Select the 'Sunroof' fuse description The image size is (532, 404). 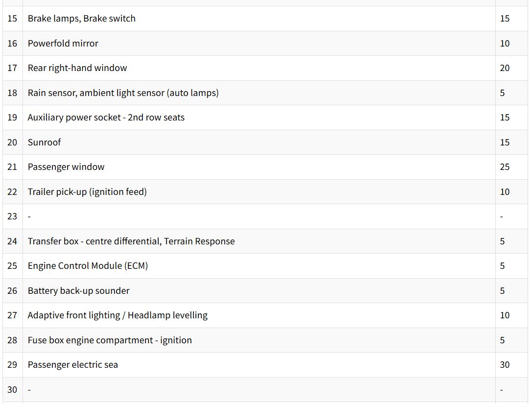pyautogui.click(x=44, y=143)
